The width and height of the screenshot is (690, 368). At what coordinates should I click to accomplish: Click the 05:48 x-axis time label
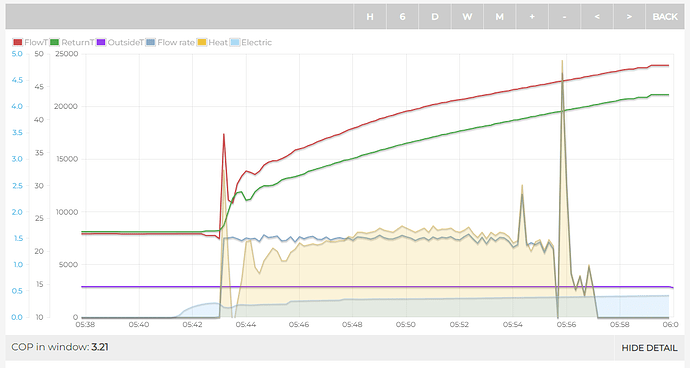point(352,324)
